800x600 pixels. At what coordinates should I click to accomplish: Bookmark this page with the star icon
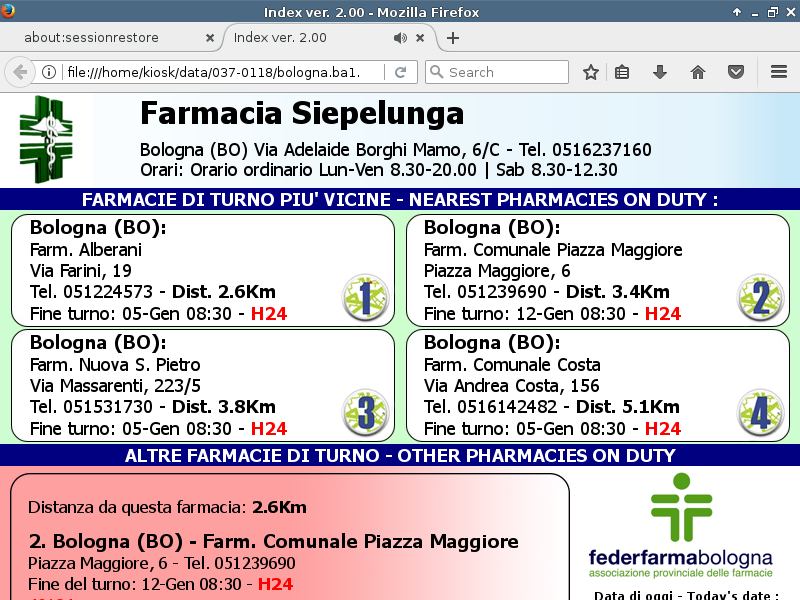591,72
